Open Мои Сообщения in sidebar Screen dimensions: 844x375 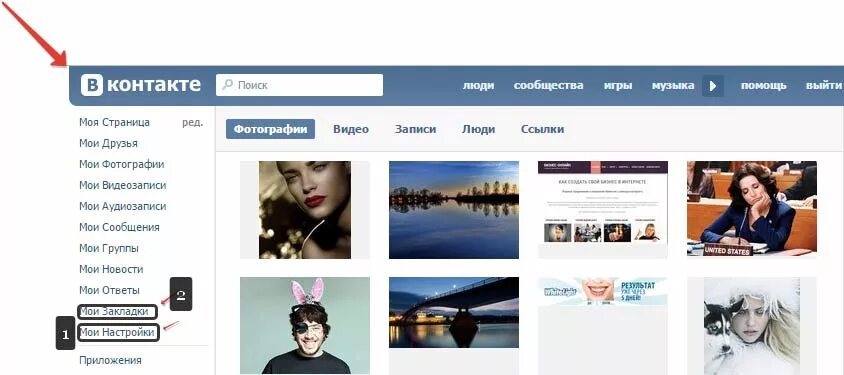pos(119,227)
